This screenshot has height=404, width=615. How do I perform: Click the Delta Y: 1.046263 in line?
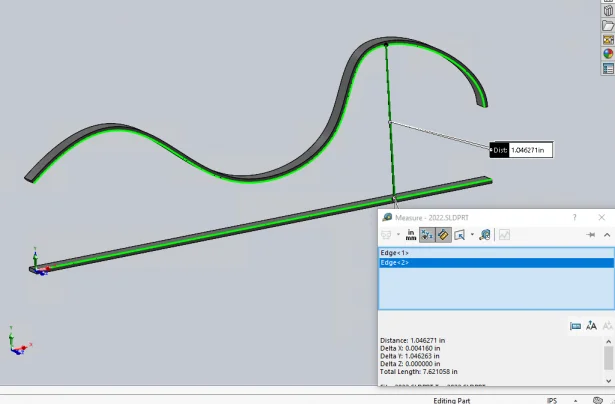(x=409, y=356)
